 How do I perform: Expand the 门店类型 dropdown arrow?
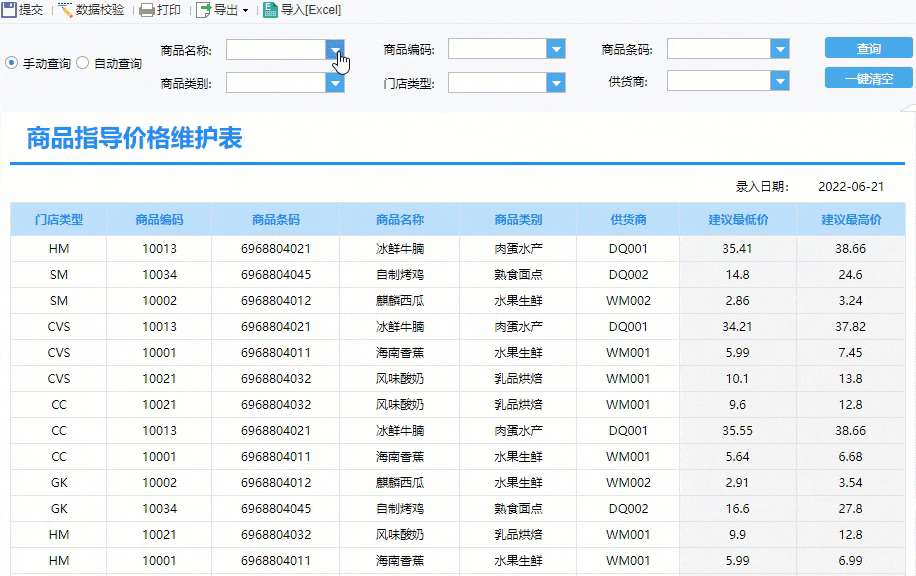point(556,83)
